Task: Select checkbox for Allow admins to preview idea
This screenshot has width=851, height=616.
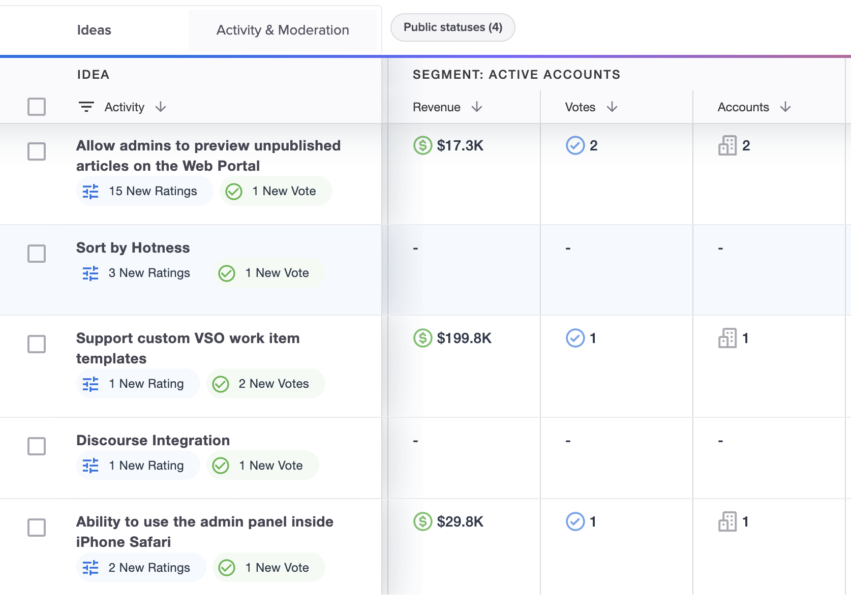Action: [37, 151]
